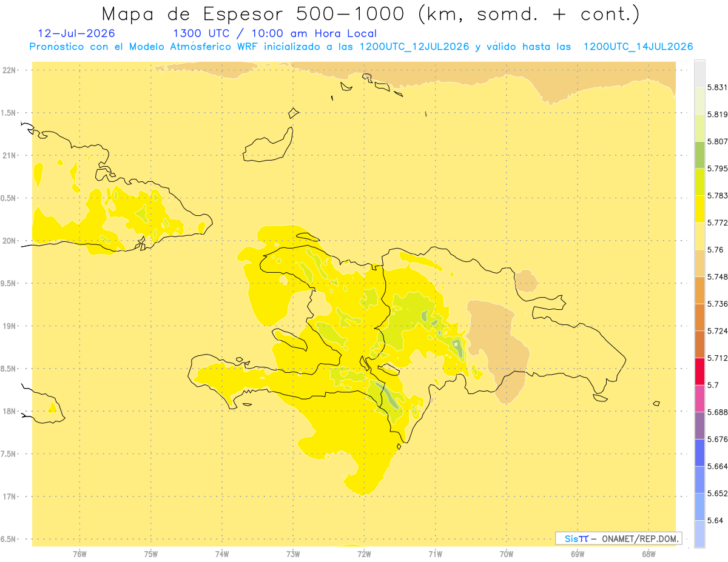728x562 pixels.
Task: Select the red swatch between 5.7 and 5.712
Action: point(699,371)
